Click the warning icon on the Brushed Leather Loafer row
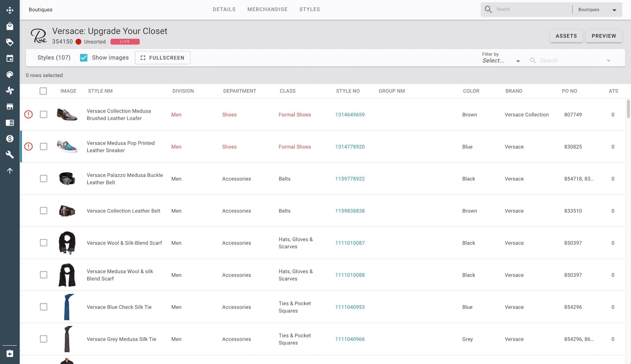 coord(29,115)
